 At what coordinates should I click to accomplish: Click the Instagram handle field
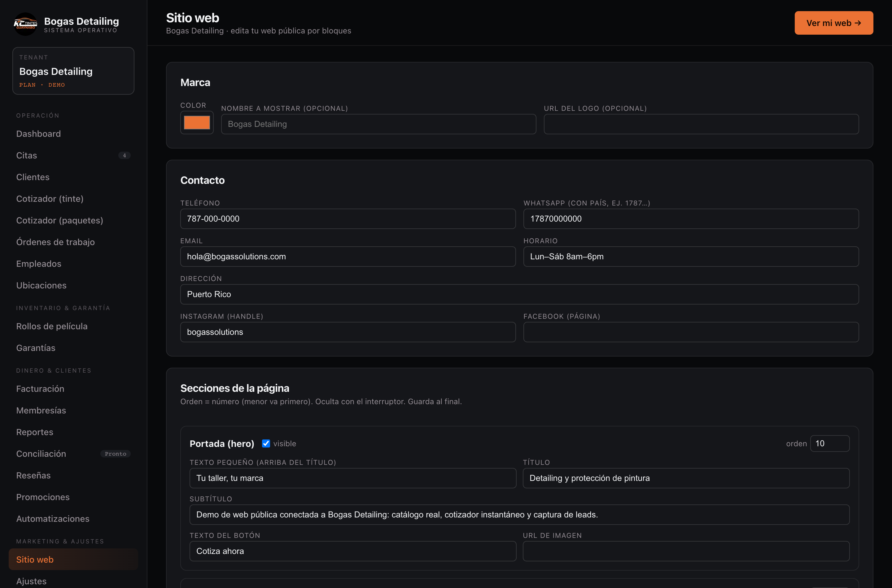coord(348,332)
